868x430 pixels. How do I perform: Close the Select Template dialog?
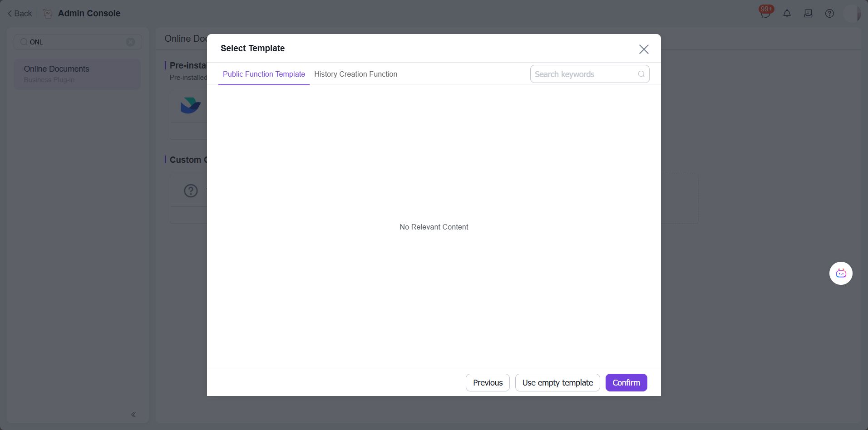[x=643, y=49]
